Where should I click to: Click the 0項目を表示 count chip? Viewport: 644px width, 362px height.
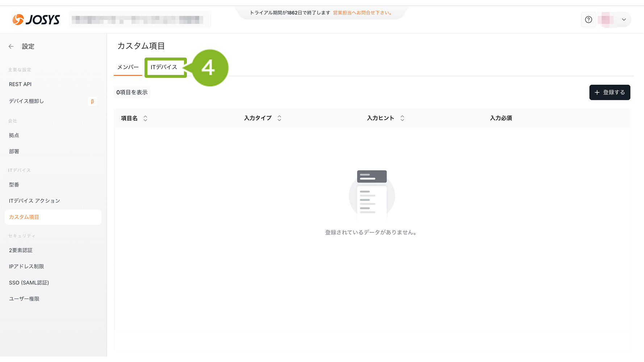[x=132, y=92]
